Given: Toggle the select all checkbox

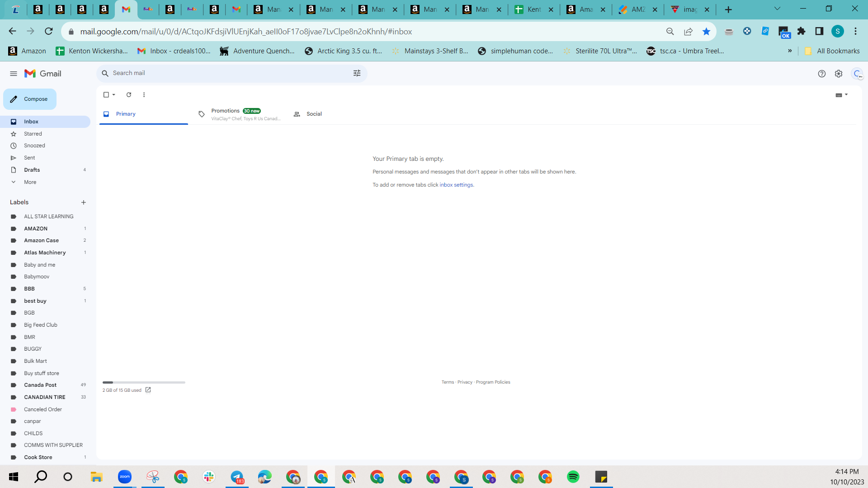Looking at the screenshot, I should click(106, 95).
